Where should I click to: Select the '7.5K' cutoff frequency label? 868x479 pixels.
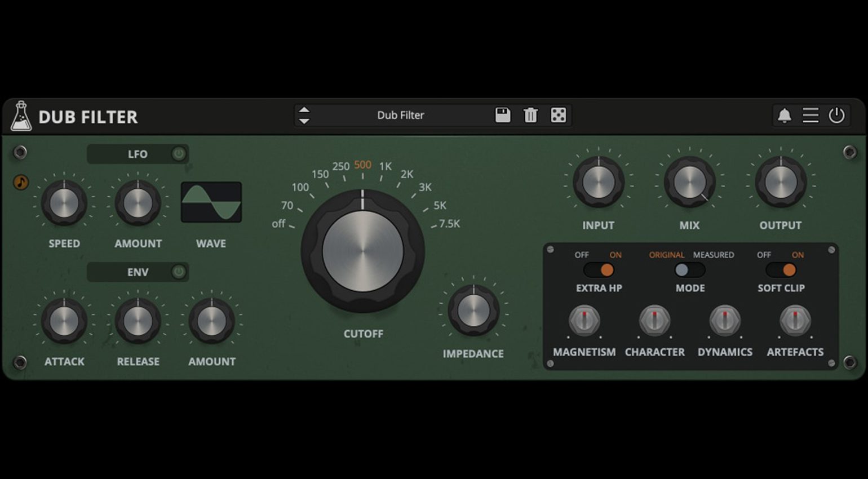(449, 224)
